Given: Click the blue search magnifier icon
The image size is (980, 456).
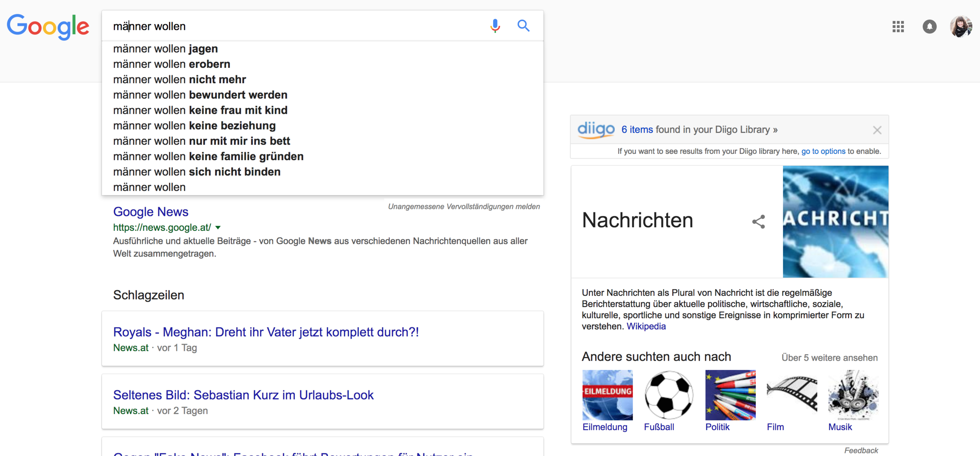Looking at the screenshot, I should pos(523,26).
